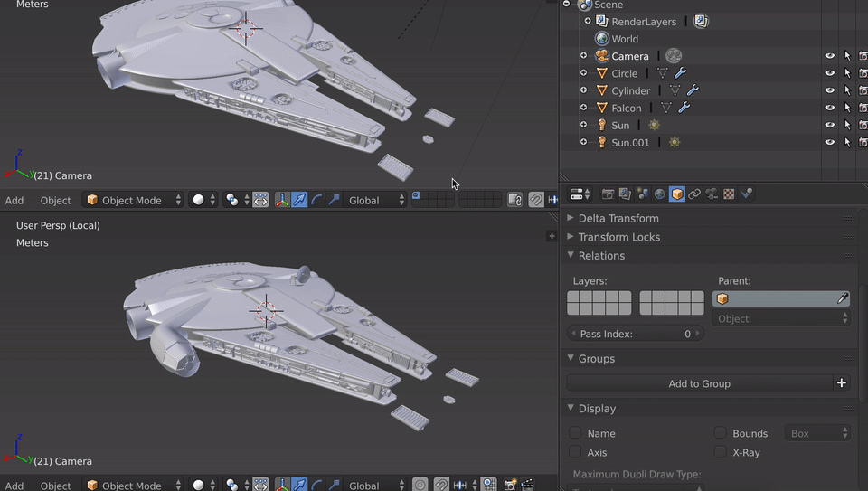Check the Bounds display option

[x=721, y=434]
